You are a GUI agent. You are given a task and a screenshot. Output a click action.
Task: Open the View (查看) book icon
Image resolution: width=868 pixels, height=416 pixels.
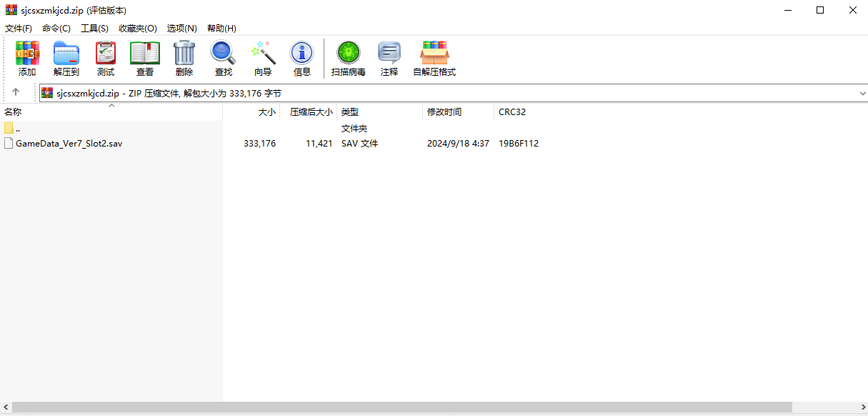click(145, 53)
